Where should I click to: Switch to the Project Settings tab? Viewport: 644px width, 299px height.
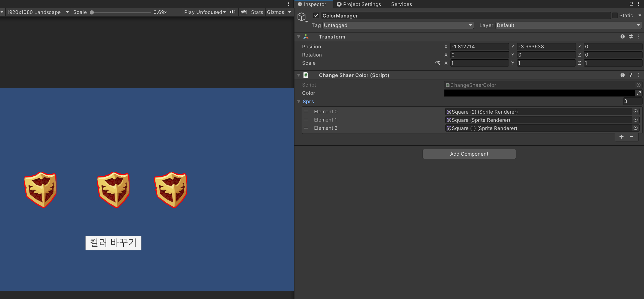[359, 4]
